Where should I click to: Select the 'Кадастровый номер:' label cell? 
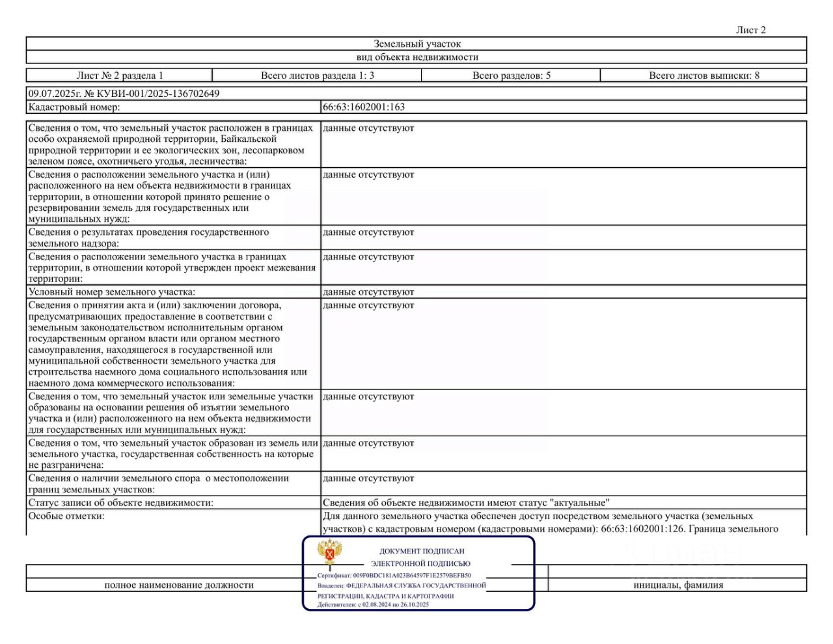click(x=174, y=107)
